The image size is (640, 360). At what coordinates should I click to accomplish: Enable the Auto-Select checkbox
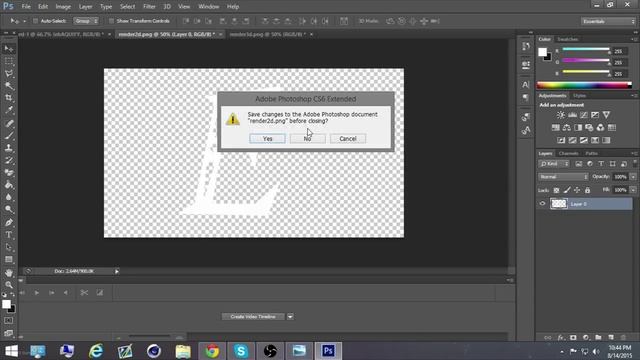[35, 21]
